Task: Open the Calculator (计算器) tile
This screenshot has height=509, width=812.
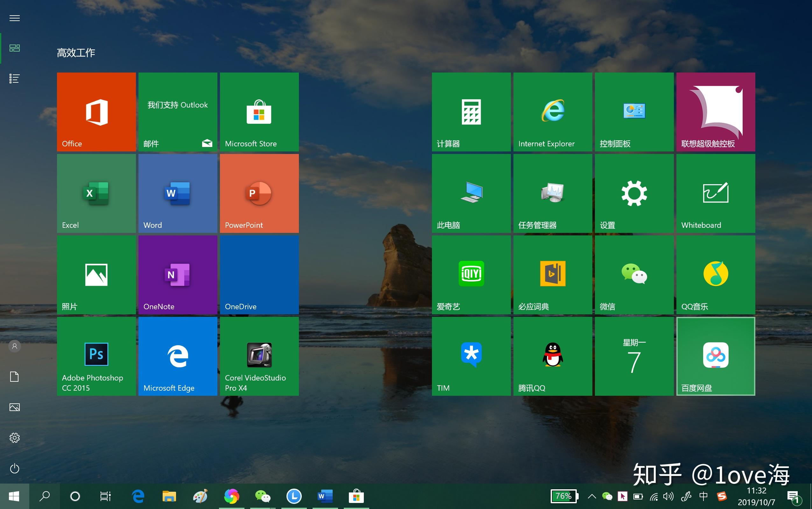Action: click(471, 112)
